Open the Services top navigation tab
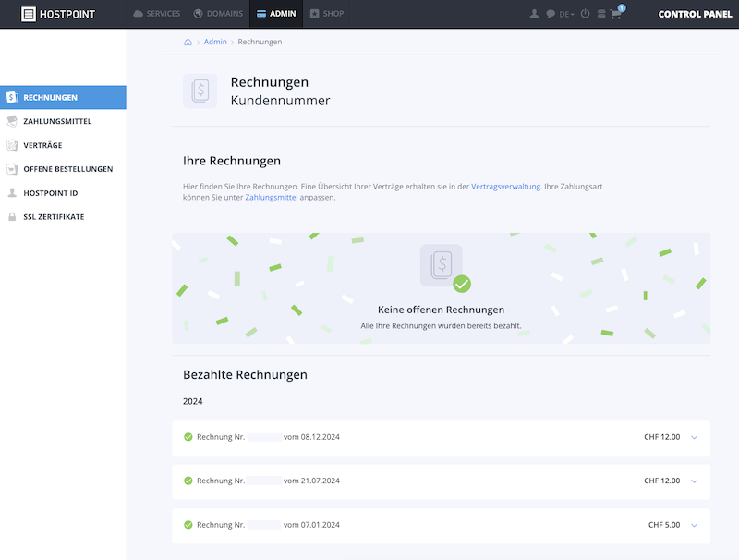739x560 pixels. 157,14
